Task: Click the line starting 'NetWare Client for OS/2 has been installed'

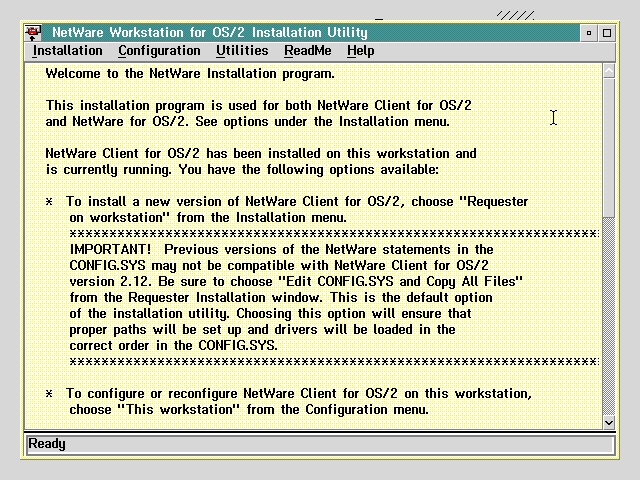Action: pos(261,154)
